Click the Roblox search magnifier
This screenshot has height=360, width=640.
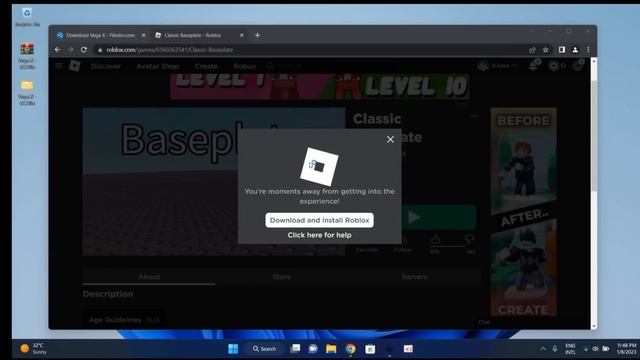tap(270, 66)
